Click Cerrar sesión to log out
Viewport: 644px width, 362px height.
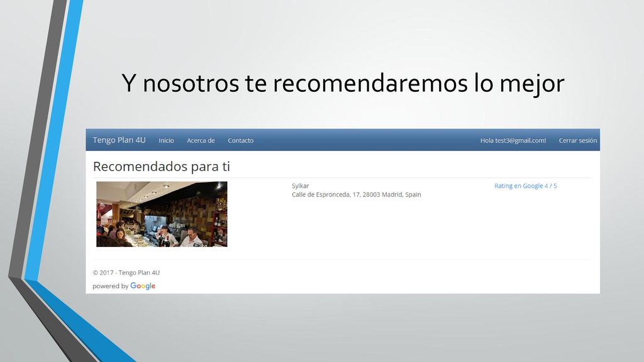578,140
